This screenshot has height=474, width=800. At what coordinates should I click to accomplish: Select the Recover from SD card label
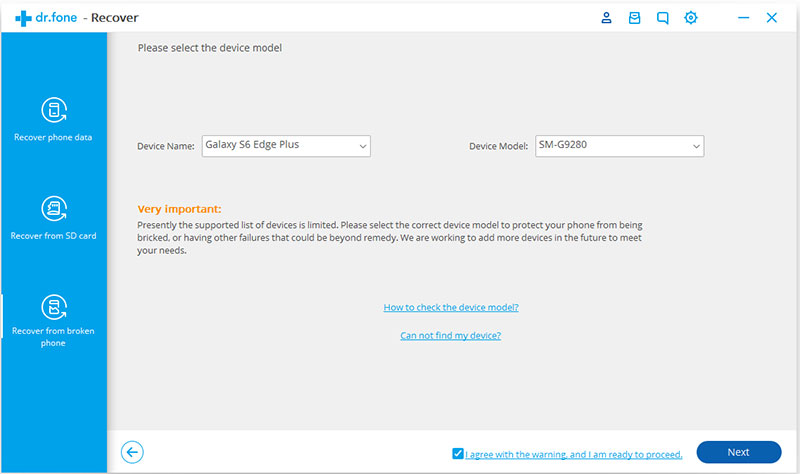coord(53,236)
